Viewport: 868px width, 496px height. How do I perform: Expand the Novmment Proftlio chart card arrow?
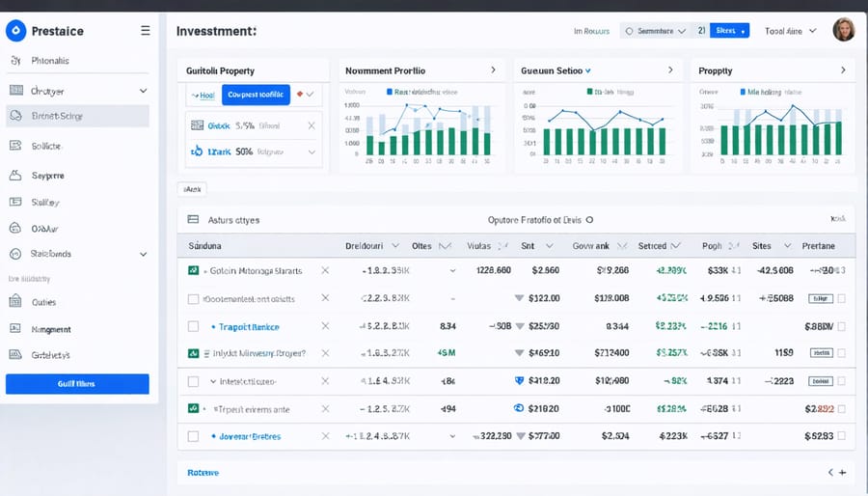pyautogui.click(x=494, y=70)
